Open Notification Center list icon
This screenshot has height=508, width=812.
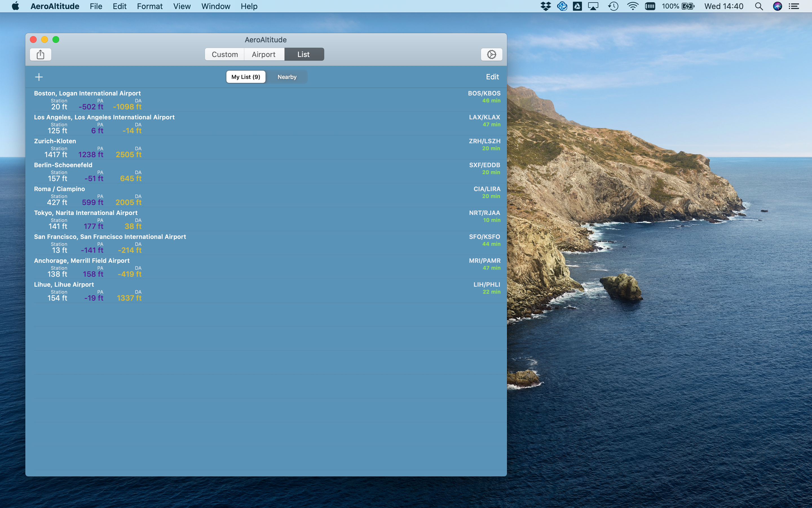pos(794,6)
